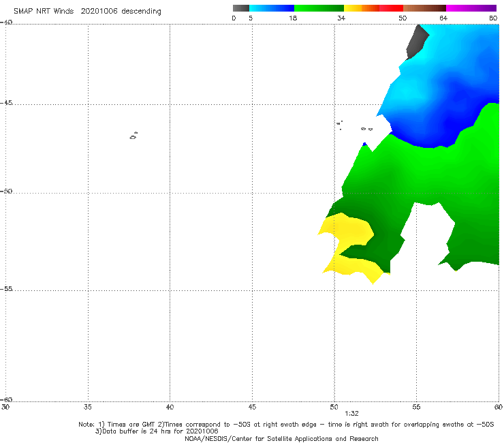Click the green segment of the color bar

319,8
